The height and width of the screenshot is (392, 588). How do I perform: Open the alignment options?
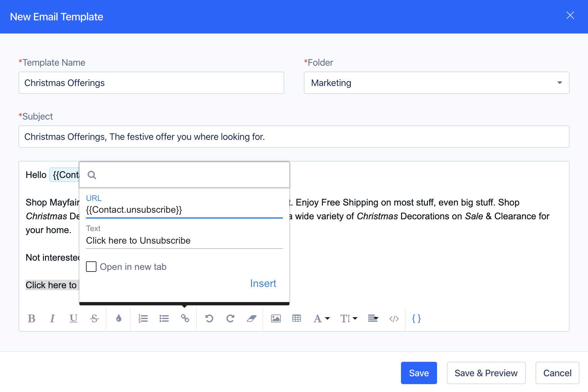373,318
